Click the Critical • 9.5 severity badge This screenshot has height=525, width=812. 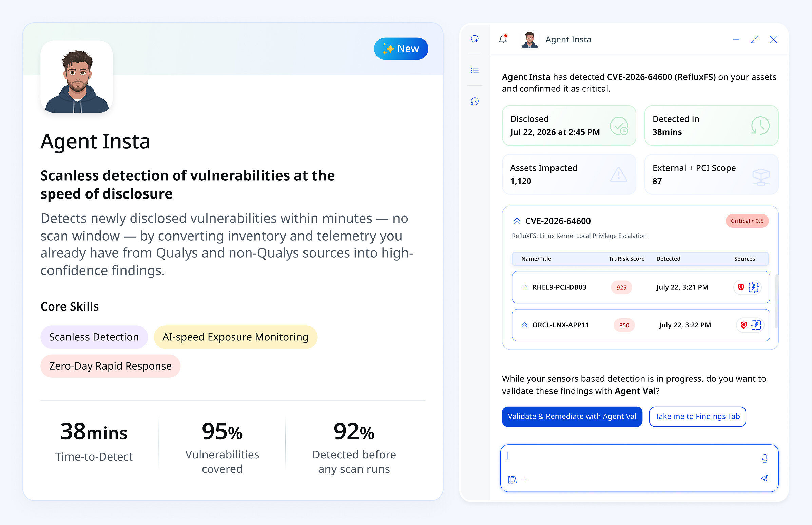[x=747, y=221]
